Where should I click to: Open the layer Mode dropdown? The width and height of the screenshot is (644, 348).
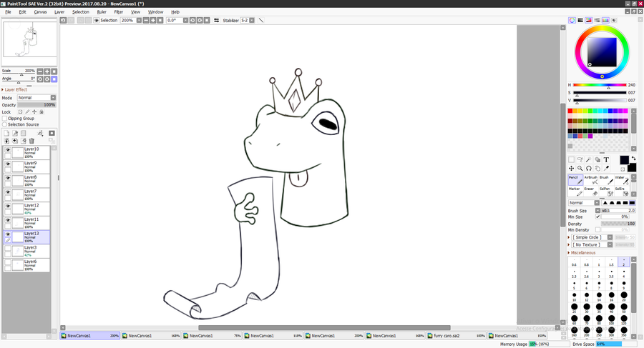pyautogui.click(x=36, y=98)
